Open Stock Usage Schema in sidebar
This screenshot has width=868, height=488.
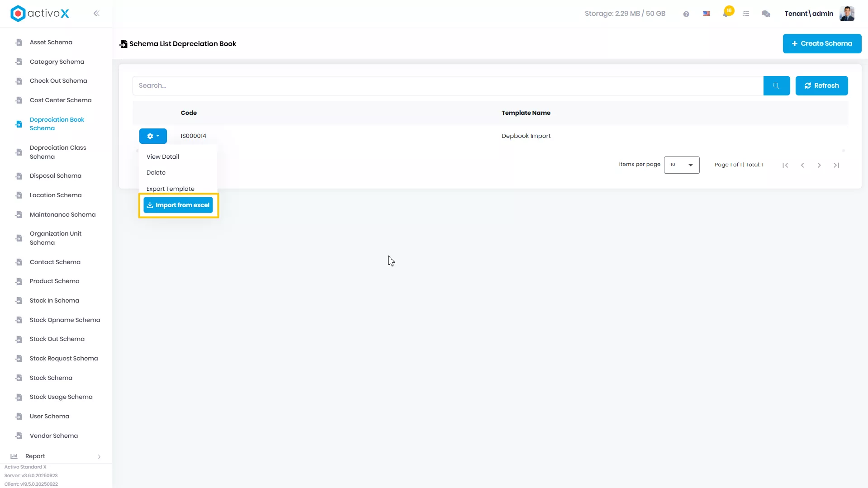[x=61, y=397]
